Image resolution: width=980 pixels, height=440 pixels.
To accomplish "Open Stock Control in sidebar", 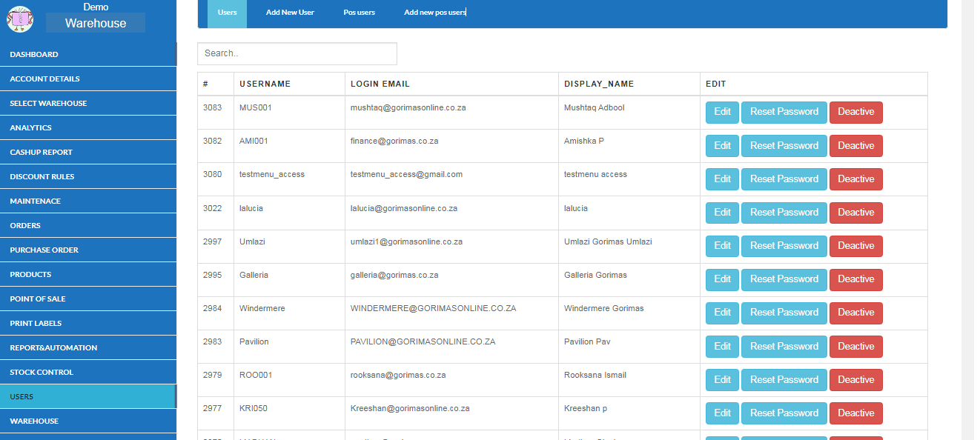I will point(42,372).
